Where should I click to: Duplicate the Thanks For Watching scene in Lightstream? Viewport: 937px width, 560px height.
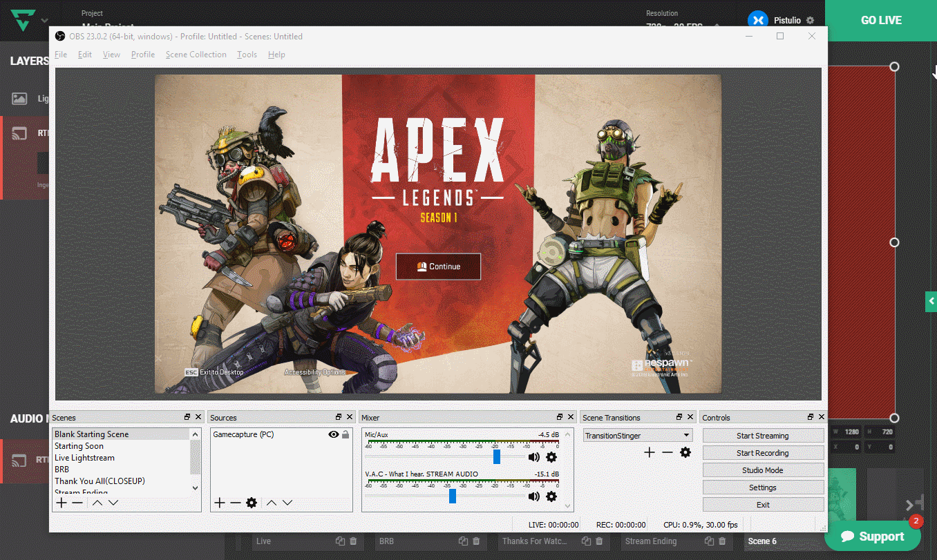click(586, 541)
